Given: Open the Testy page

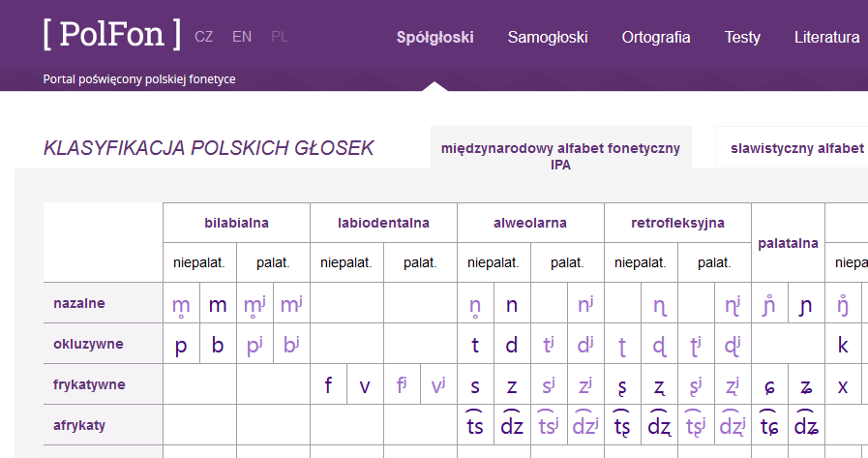Looking at the screenshot, I should point(742,38).
